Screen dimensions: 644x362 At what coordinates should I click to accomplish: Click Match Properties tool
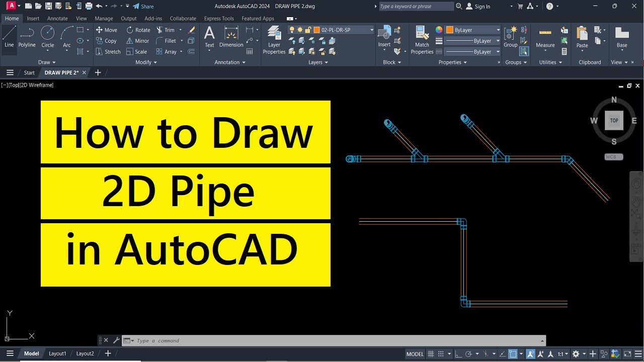[422, 40]
